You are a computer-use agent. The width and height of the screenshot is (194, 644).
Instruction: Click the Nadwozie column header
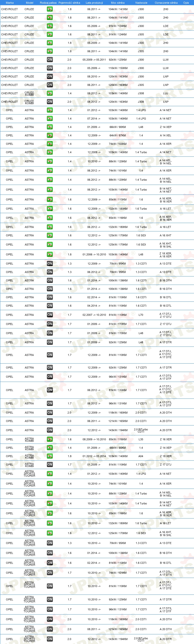pyautogui.click(x=141, y=3)
